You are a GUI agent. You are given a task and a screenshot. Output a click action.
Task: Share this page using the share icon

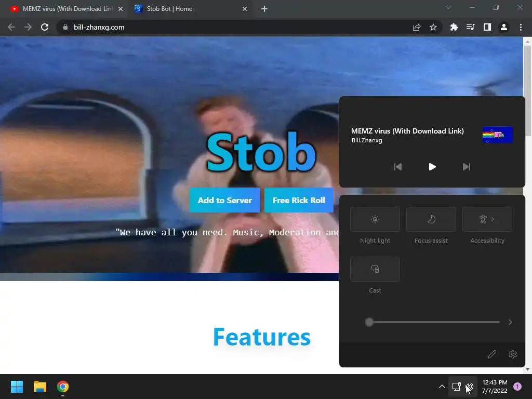point(417,27)
